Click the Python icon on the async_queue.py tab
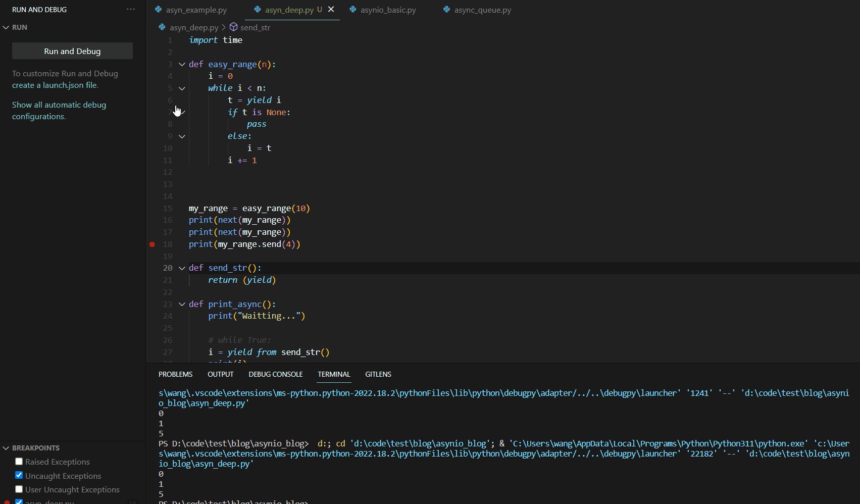 pos(446,10)
